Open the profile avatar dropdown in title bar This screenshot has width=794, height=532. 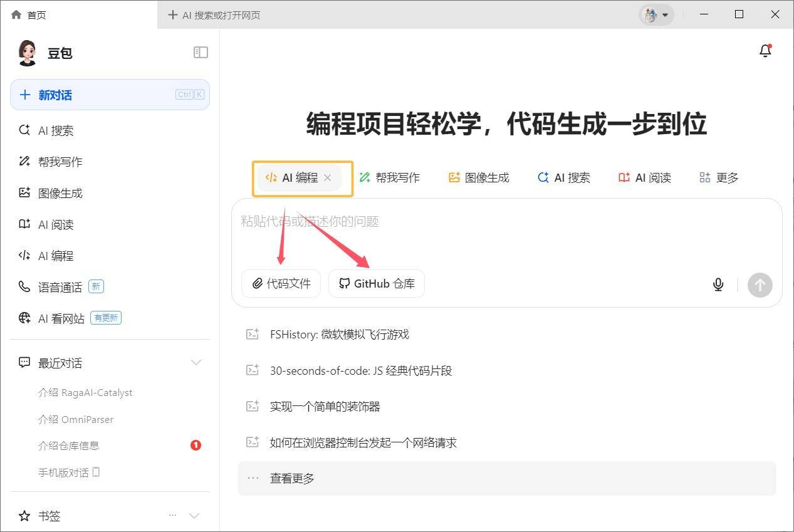pyautogui.click(x=656, y=14)
